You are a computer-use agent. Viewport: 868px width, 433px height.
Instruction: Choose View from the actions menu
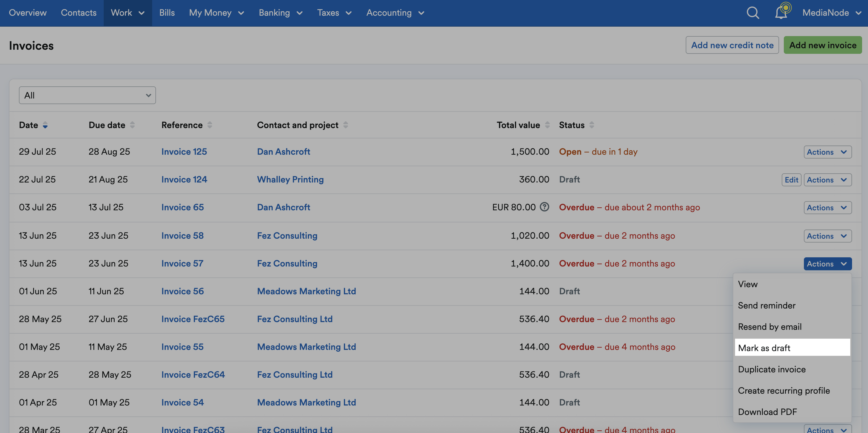coord(792,284)
